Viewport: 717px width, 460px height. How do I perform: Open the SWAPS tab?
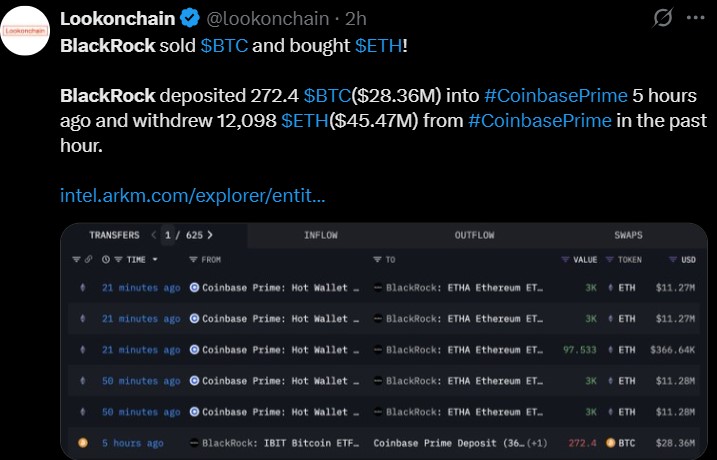tap(628, 236)
